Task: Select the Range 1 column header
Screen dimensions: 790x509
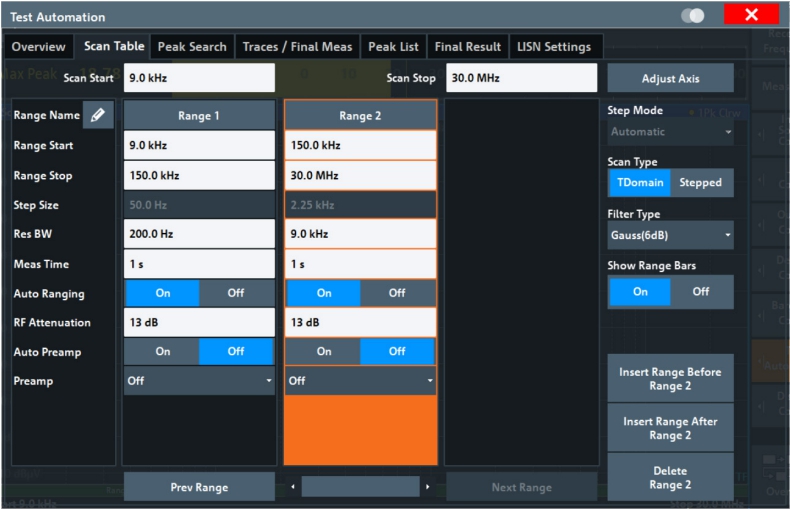Action: [199, 116]
